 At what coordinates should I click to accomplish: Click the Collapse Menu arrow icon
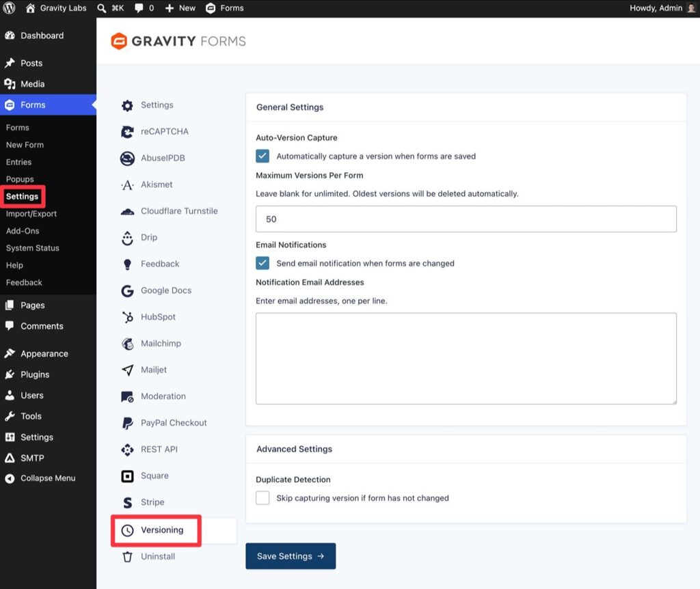10,478
